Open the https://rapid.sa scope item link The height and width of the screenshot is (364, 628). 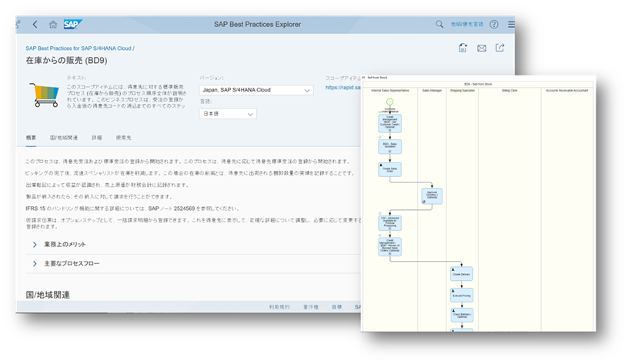point(342,87)
